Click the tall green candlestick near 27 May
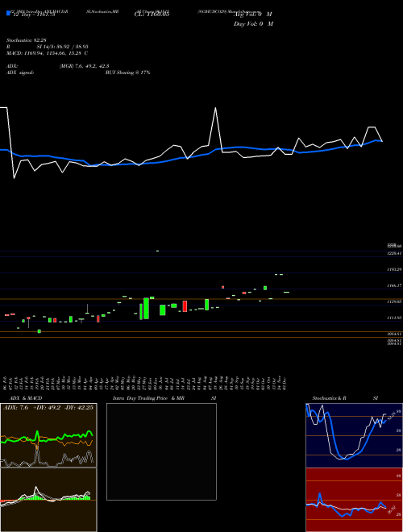Screen dimensions: 403x532 [146, 309]
